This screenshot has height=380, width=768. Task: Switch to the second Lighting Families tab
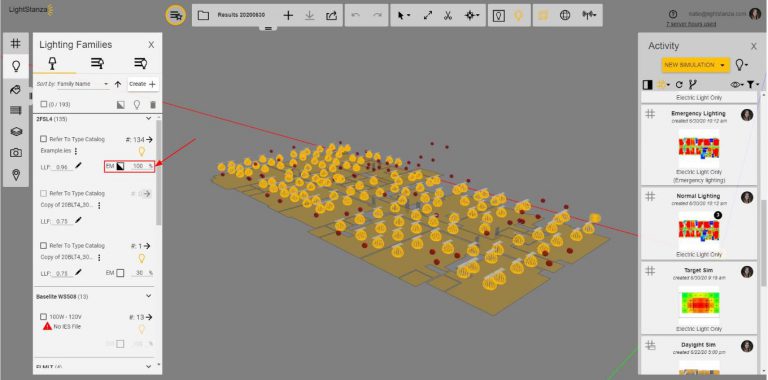click(x=97, y=63)
